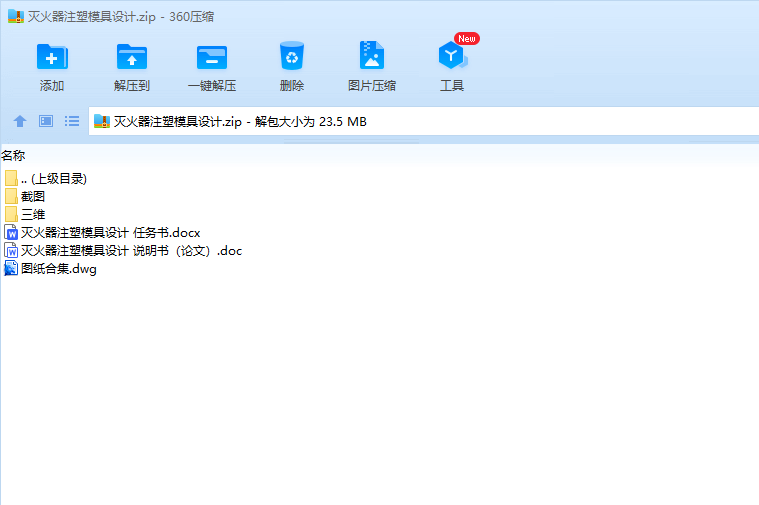The image size is (759, 505).
Task: Click the 三维 folder icon
Action: (x=11, y=214)
